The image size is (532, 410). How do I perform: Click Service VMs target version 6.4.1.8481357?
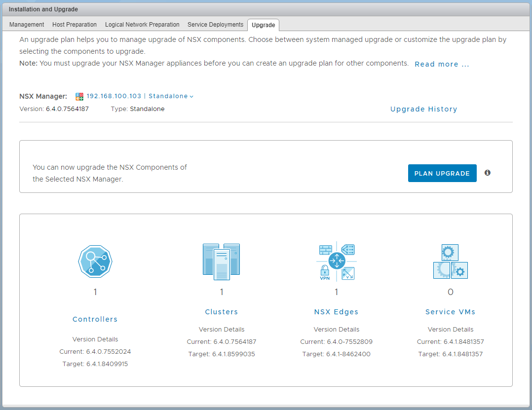pos(450,354)
